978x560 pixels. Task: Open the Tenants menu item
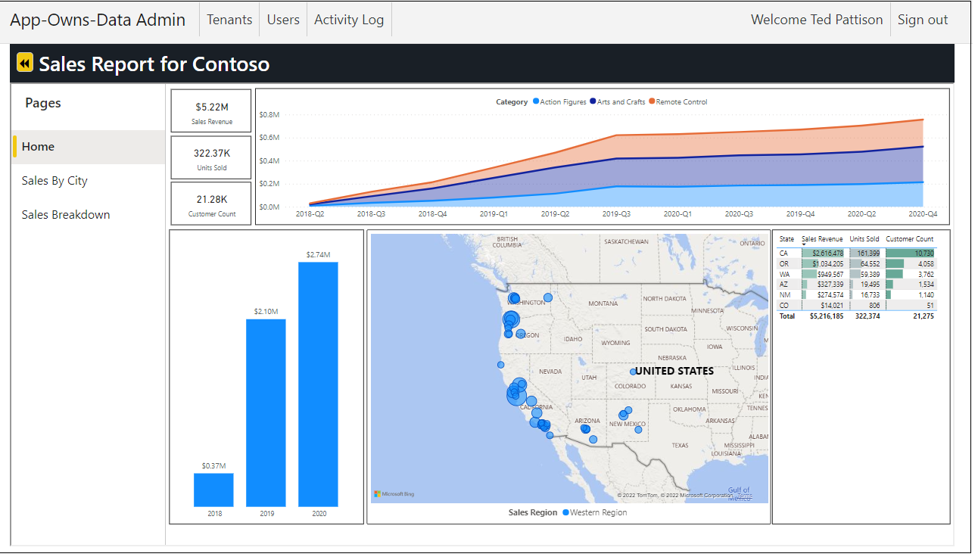coord(229,20)
